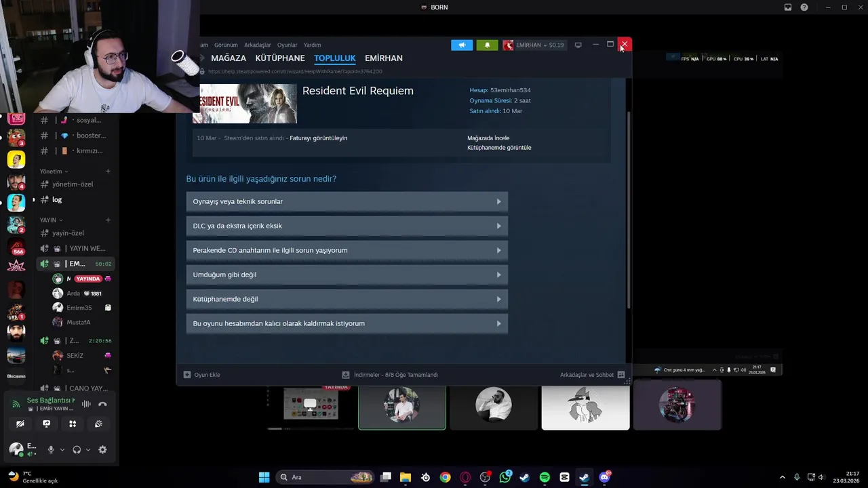Expand Perakende CD anahtarım sorun option
Image resolution: width=868 pixels, height=488 pixels.
pos(347,250)
